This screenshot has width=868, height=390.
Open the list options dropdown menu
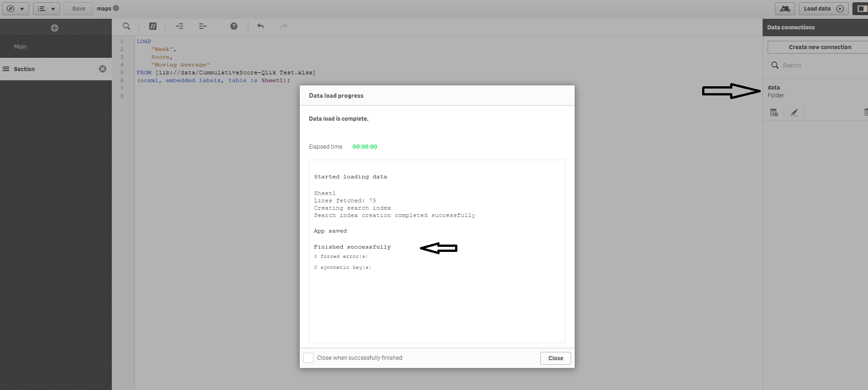(x=46, y=9)
